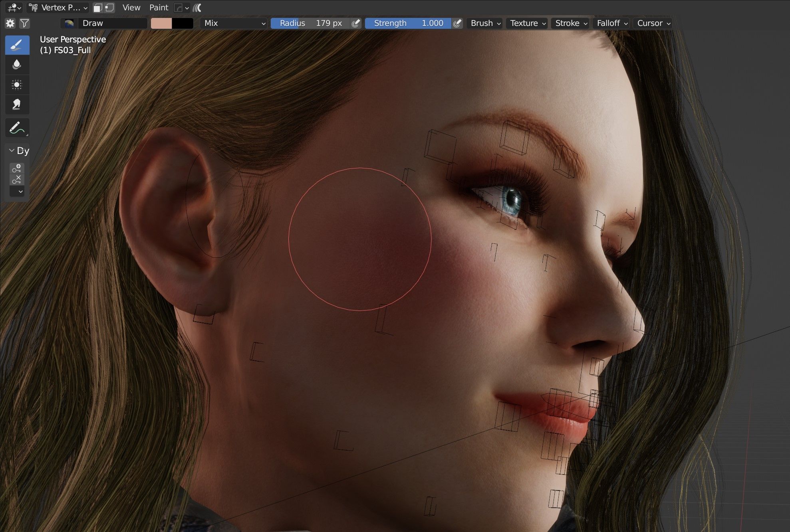
Task: Click the filter funnel icon in the header
Action: click(24, 23)
